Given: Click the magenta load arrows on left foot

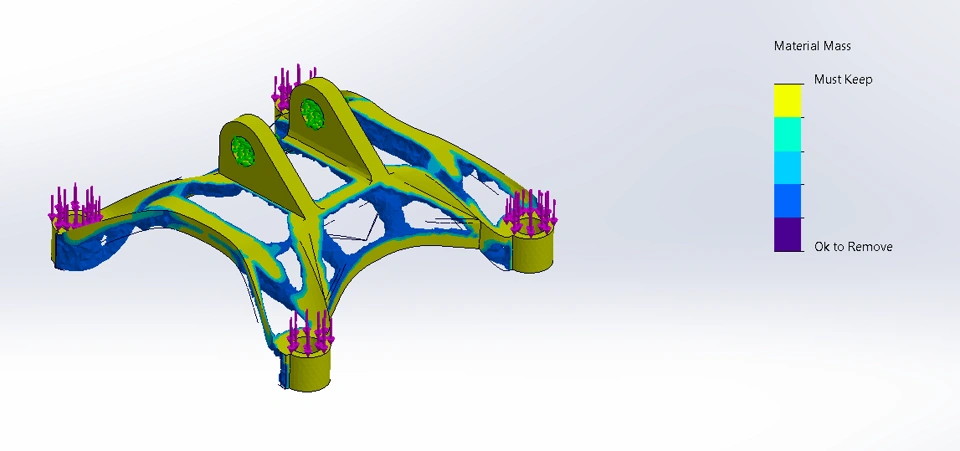Looking at the screenshot, I should coord(74,205).
